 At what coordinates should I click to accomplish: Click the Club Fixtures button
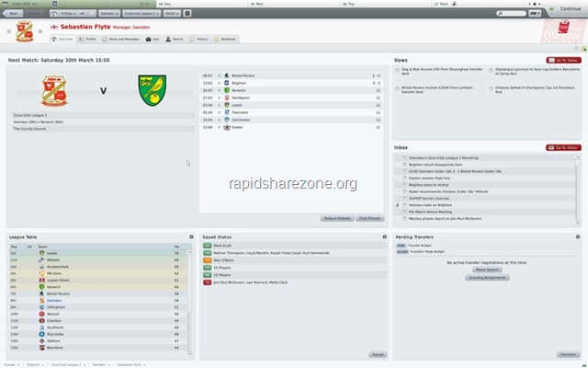point(369,218)
